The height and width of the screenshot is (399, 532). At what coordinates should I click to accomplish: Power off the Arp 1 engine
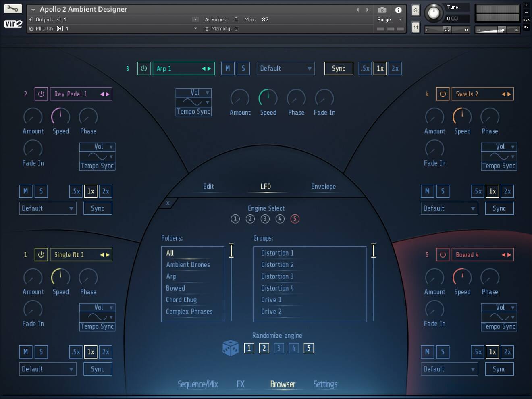click(143, 68)
